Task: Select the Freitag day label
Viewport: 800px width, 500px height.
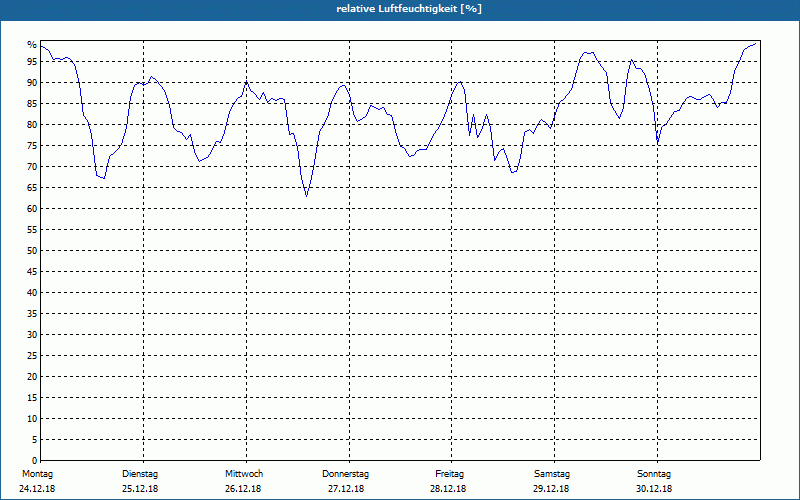Action: (449, 474)
